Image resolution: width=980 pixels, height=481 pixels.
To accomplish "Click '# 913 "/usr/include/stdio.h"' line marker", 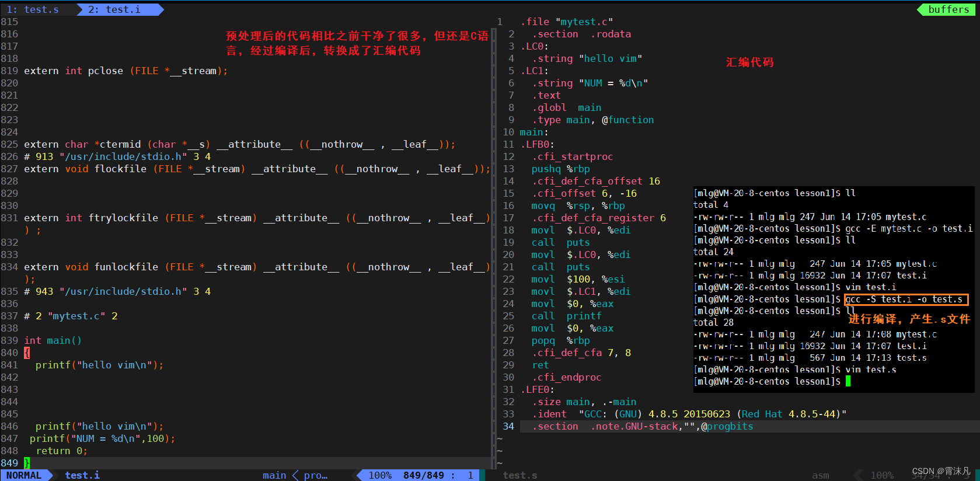I will click(117, 156).
